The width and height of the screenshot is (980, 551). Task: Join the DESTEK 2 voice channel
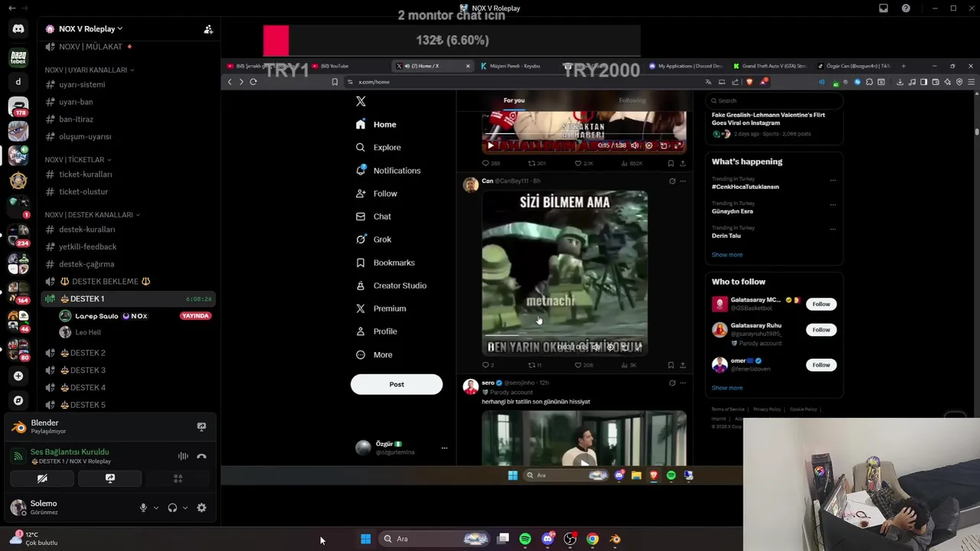(x=88, y=353)
